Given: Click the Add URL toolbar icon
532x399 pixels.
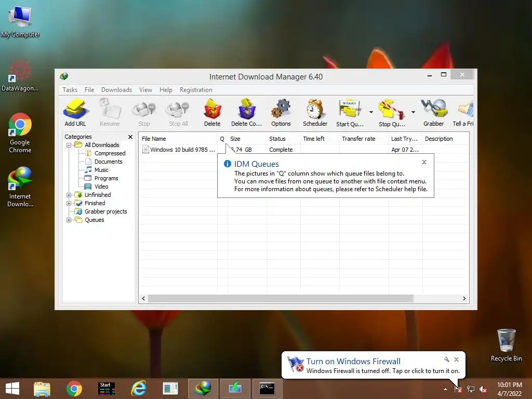Looking at the screenshot, I should (x=75, y=113).
